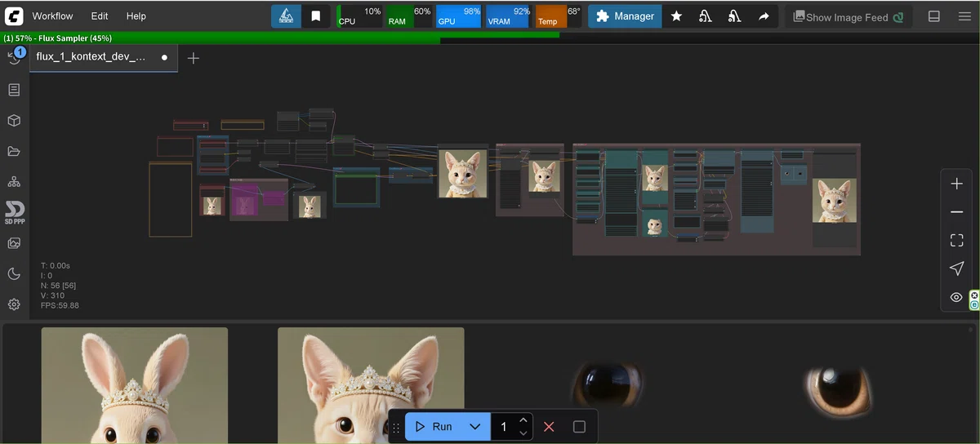Image resolution: width=980 pixels, height=444 pixels.
Task: Zoom out on the canvas
Action: 956,212
